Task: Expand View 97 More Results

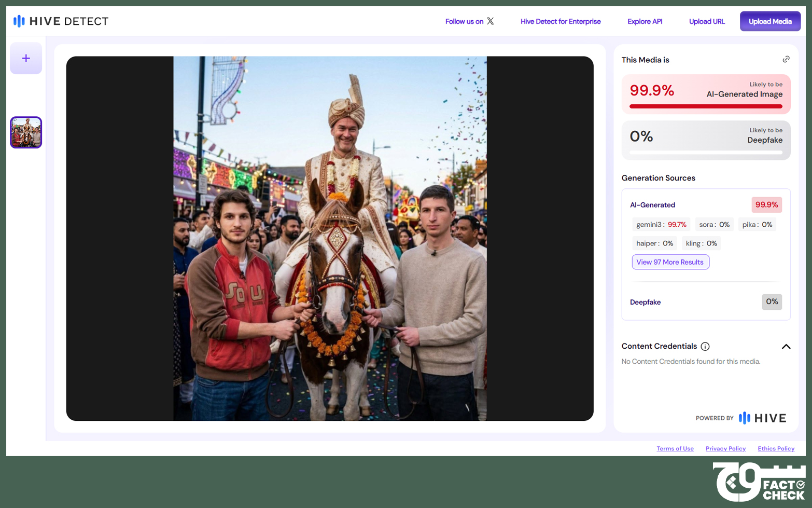Action: pos(670,262)
